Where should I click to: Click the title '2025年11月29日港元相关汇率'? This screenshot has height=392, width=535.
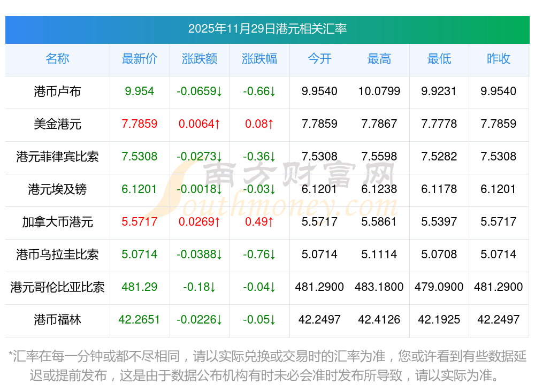click(267, 29)
